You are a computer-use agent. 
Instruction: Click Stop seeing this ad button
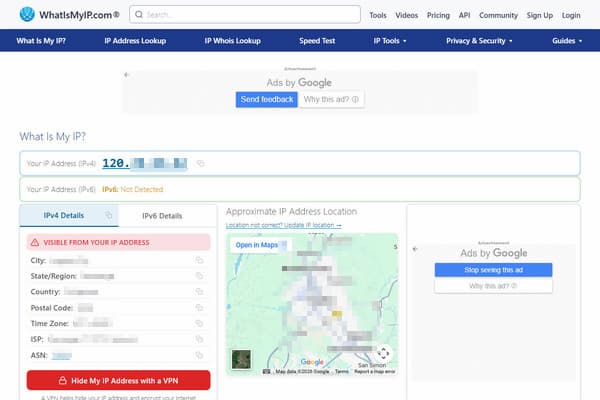point(493,270)
